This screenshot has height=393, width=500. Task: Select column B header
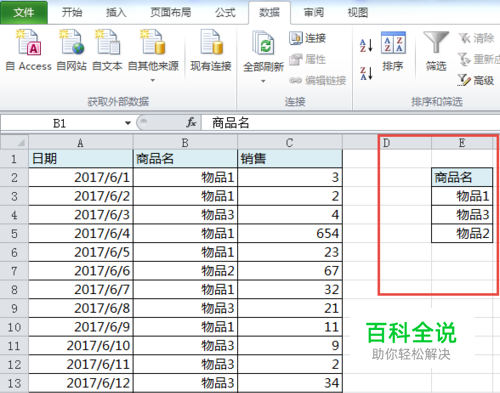pyautogui.click(x=185, y=143)
